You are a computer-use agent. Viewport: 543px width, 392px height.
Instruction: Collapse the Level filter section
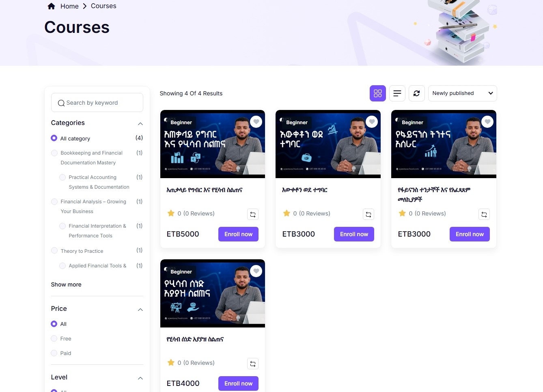click(140, 378)
